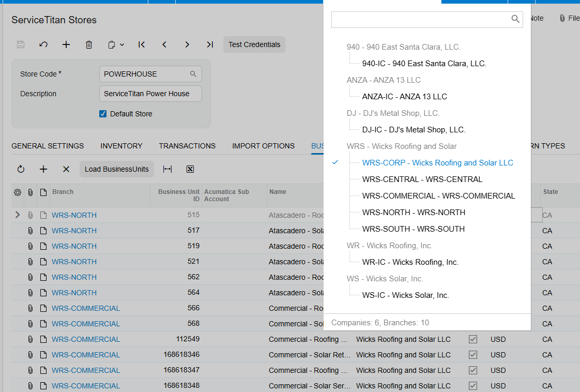Select branch WRS-COMMERCIAL in the selector
This screenshot has width=580, height=392.
(x=438, y=196)
